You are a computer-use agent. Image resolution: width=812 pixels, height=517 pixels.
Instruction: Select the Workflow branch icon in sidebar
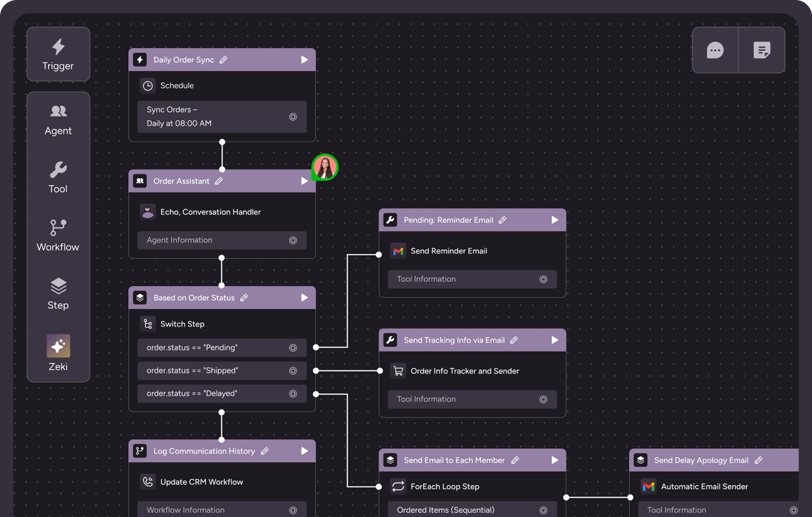point(58,227)
